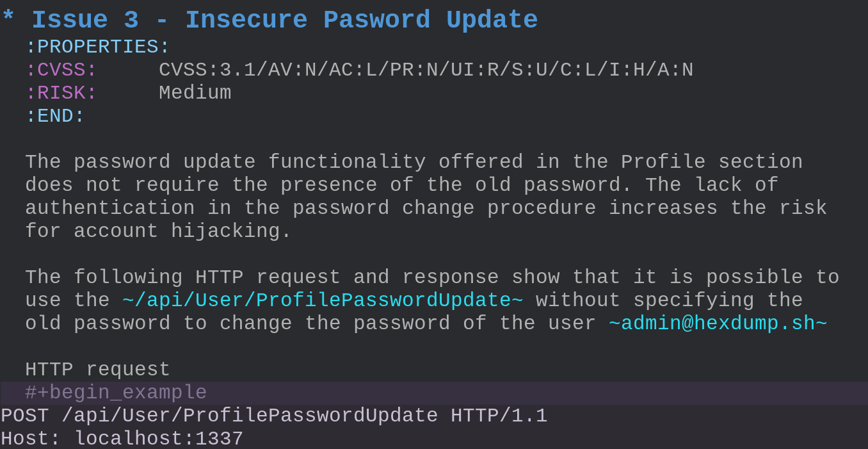Screen dimensions: 868x449
Task: Collapse the #+begin_example block line
Action: pos(116,393)
